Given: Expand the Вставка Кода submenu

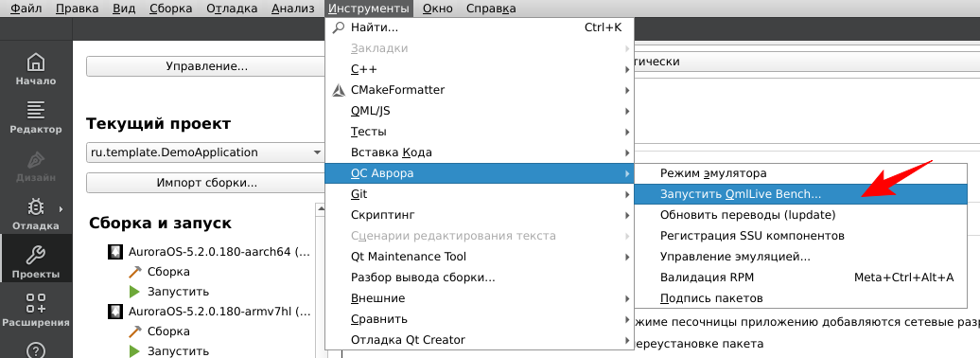Looking at the screenshot, I should 480,152.
